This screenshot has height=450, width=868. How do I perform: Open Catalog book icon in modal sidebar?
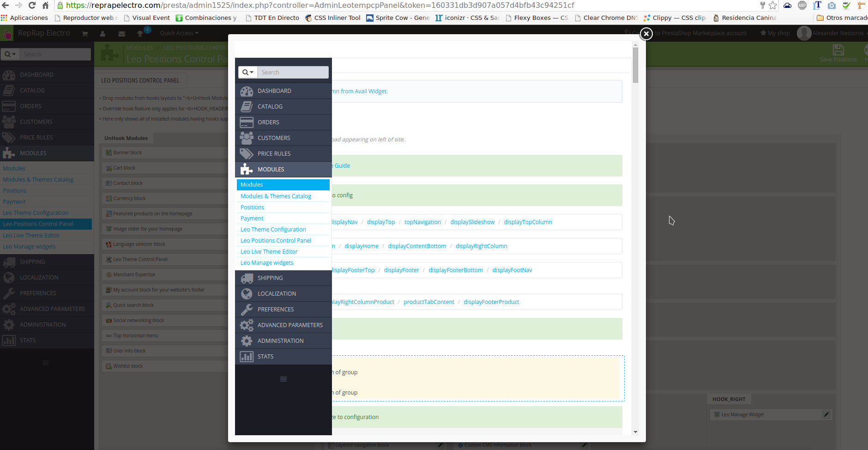(247, 107)
